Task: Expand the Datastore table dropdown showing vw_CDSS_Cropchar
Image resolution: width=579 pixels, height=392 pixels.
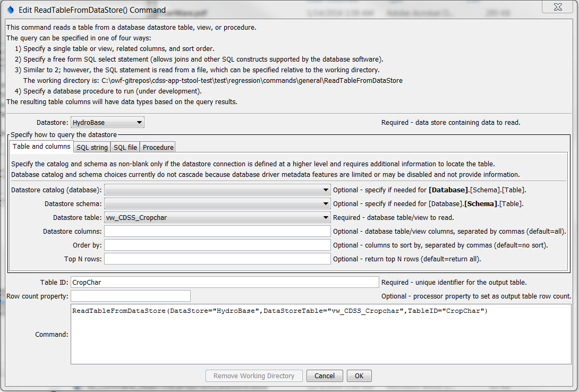Action: [x=325, y=217]
